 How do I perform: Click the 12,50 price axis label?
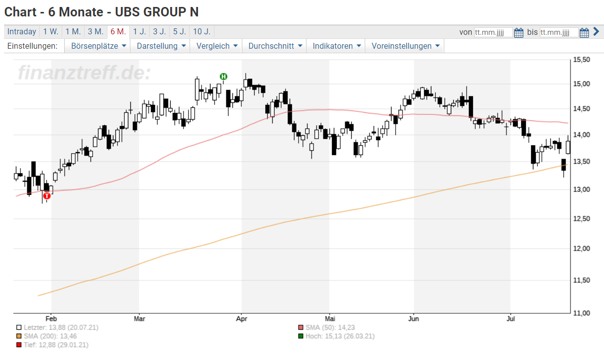(x=582, y=218)
